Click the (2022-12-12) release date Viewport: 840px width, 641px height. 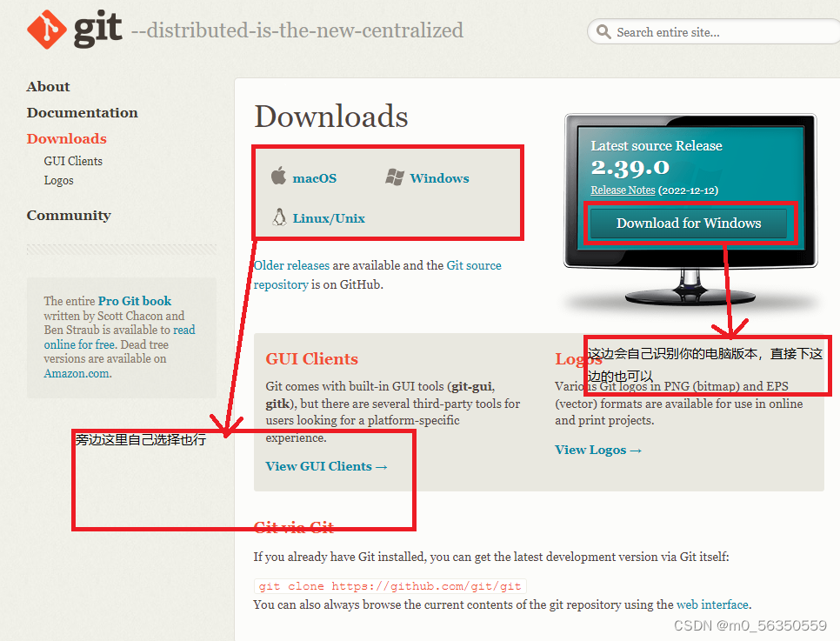coord(688,190)
